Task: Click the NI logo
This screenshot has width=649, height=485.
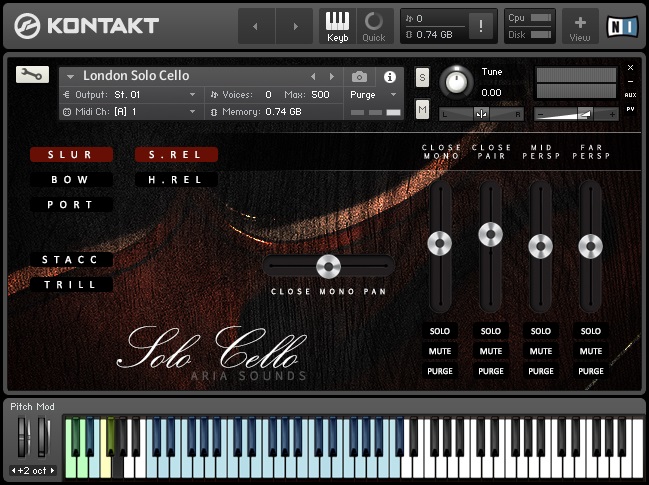Action: pos(622,26)
